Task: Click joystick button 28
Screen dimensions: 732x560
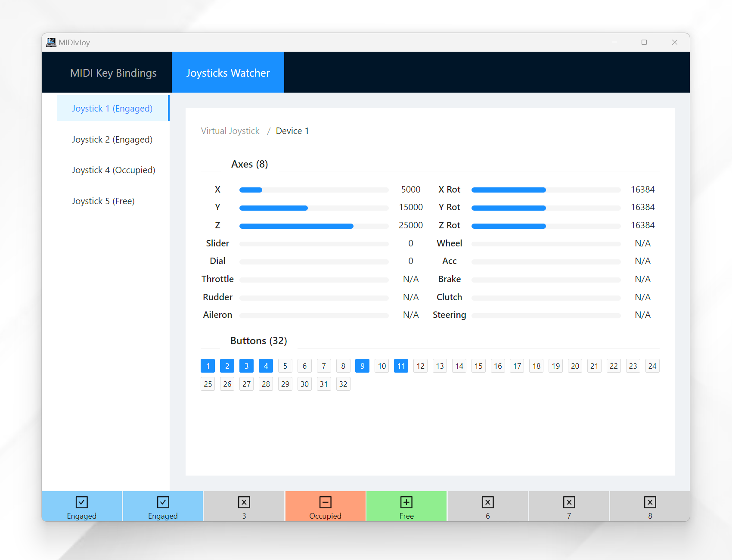Action: tap(266, 384)
